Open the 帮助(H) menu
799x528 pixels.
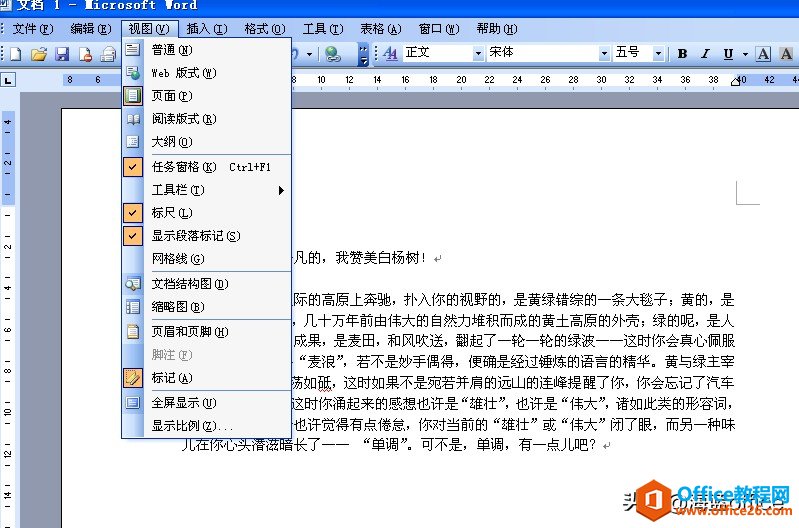(497, 29)
